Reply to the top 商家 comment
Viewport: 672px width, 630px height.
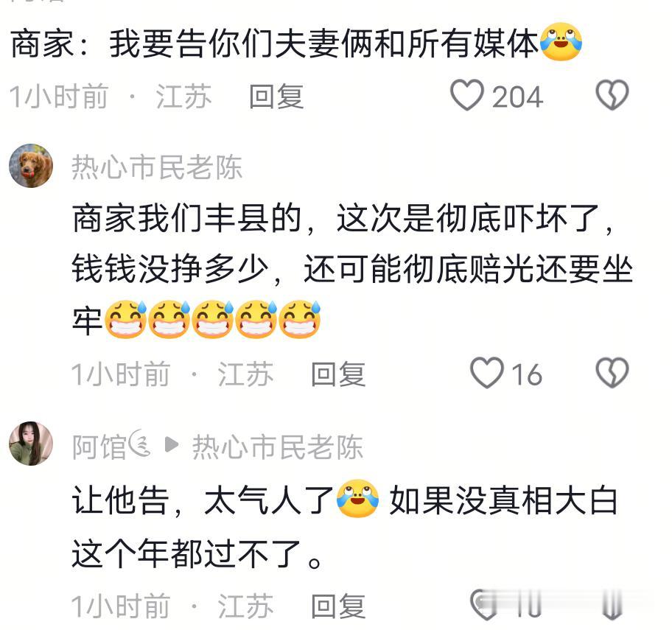tap(276, 97)
